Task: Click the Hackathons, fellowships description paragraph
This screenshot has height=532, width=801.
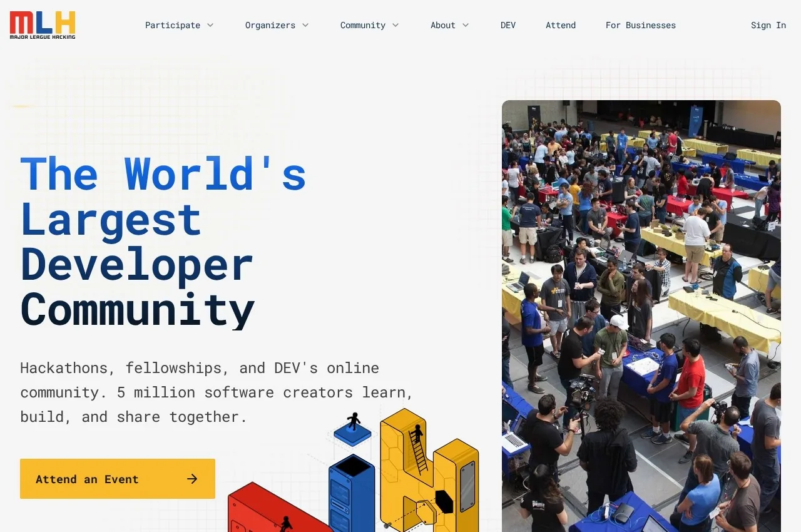Action: coord(217,392)
